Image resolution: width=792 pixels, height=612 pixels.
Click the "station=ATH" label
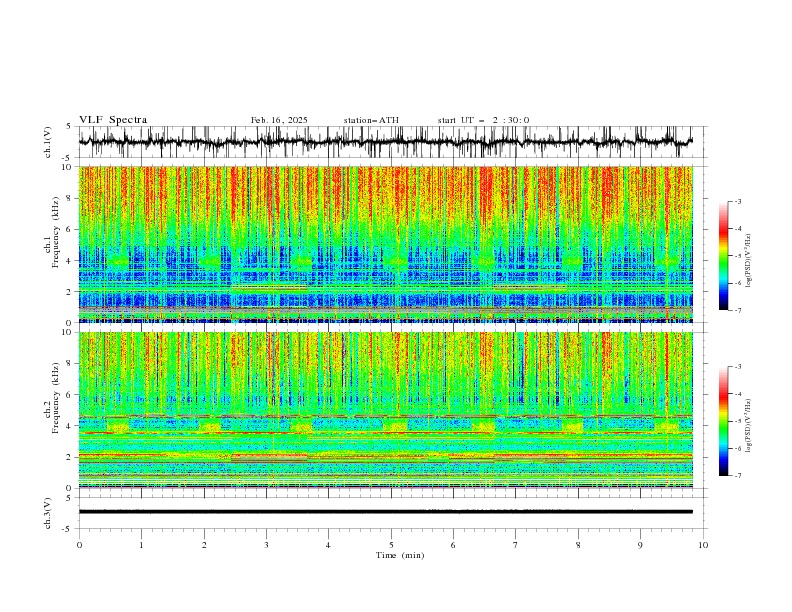click(x=371, y=120)
